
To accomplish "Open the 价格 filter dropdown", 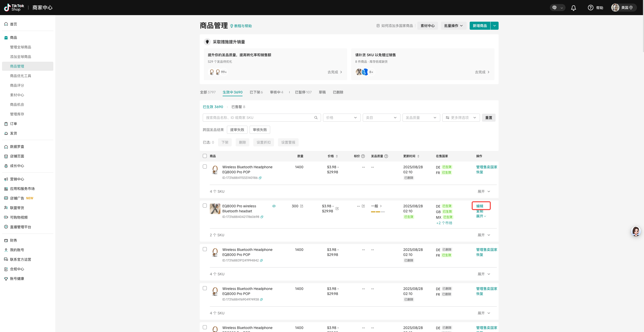I will [342, 118].
